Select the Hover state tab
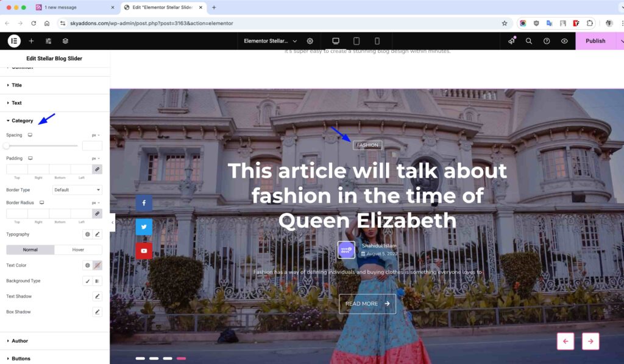The image size is (624, 364). click(78, 250)
